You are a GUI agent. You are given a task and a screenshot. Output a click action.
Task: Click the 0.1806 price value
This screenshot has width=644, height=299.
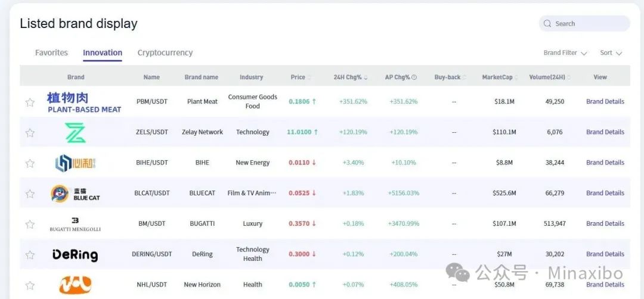click(x=299, y=102)
